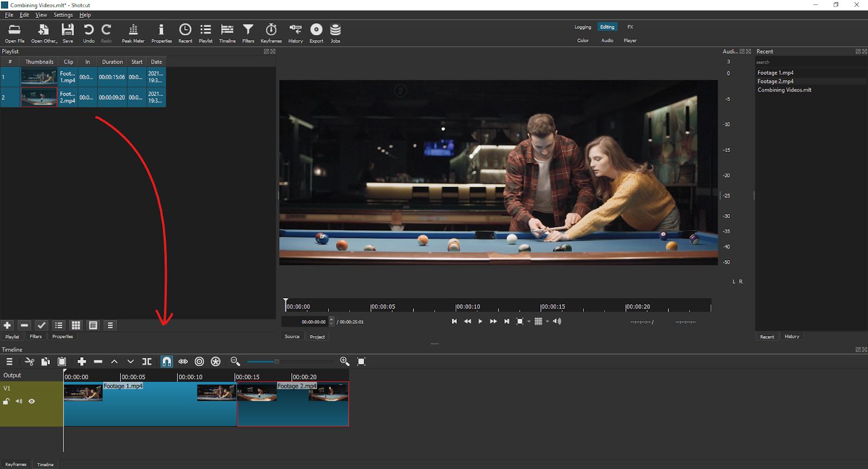Zoom in the timeline
The width and height of the screenshot is (868, 469).
click(344, 362)
